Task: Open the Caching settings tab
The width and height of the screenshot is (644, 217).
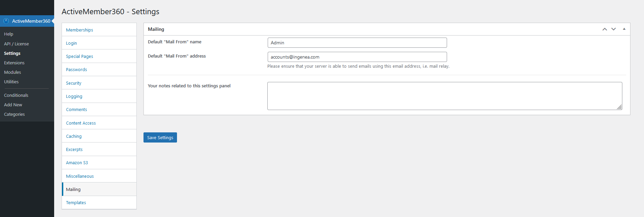Action: coord(99,136)
